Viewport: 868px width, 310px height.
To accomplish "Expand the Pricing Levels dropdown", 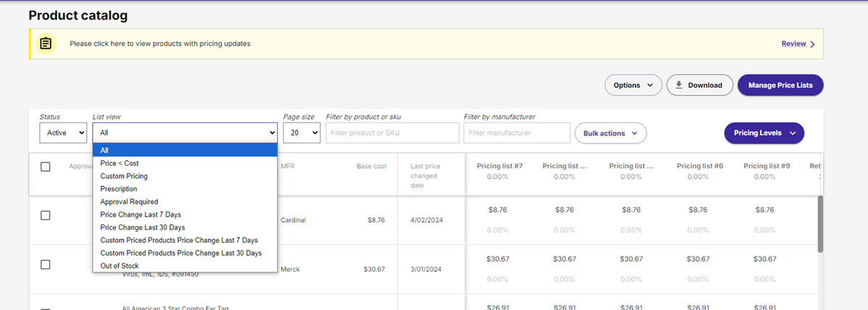I will pos(764,133).
